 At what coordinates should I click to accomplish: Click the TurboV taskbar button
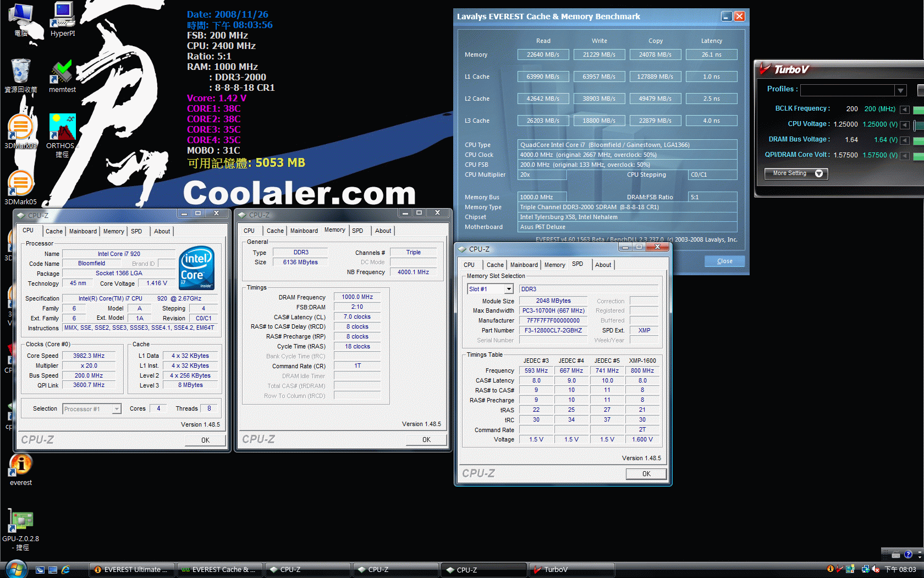click(x=572, y=570)
